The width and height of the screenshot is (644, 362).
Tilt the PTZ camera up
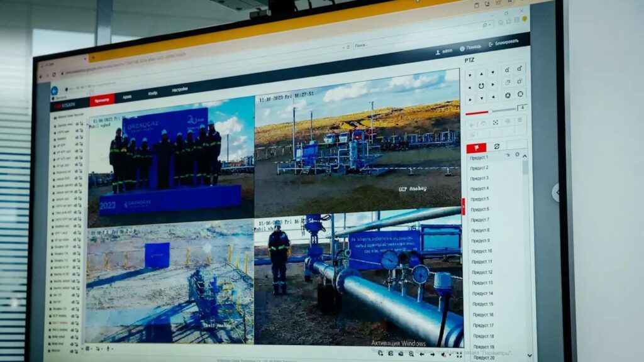coord(481,74)
